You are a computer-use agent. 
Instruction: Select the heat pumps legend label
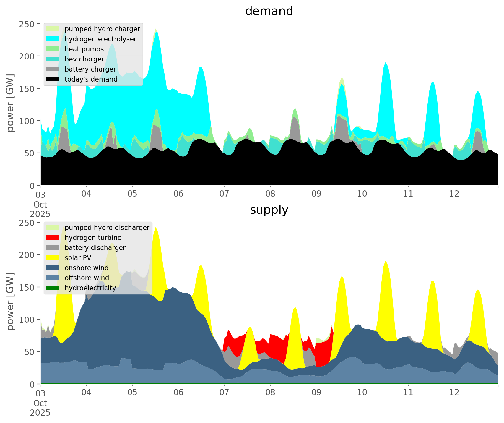tap(84, 49)
